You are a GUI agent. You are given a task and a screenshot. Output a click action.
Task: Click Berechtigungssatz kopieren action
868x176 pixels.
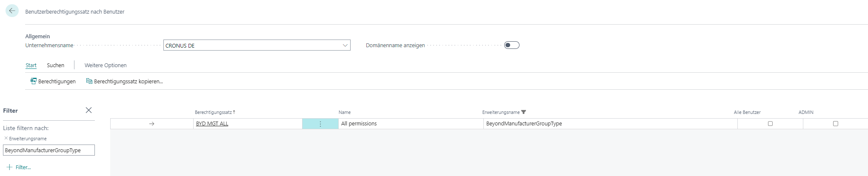click(124, 81)
